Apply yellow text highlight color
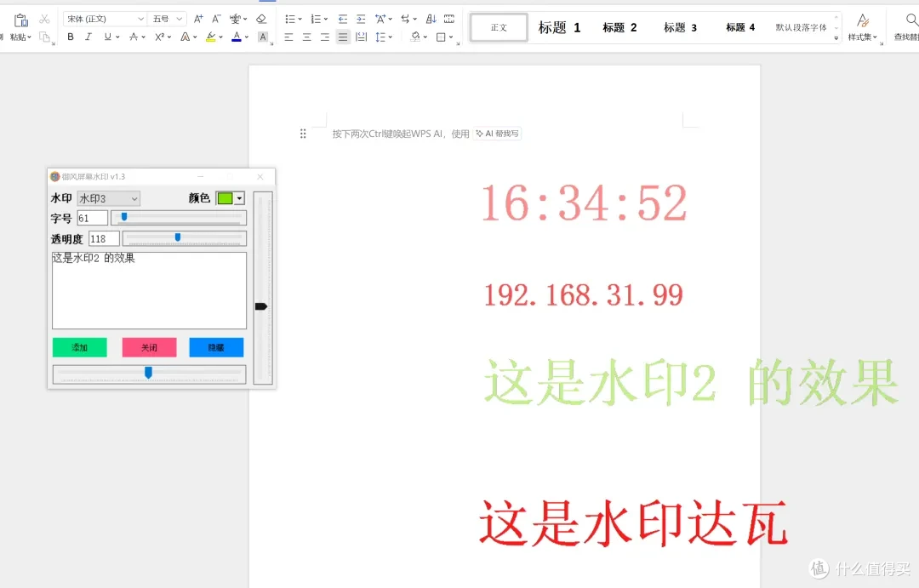 pyautogui.click(x=211, y=37)
